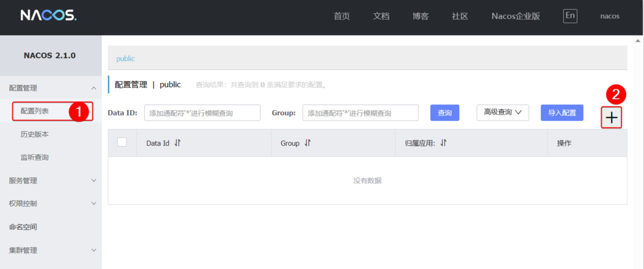
Task: Click the NACOS 2.1.0 version label
Action: [50, 55]
